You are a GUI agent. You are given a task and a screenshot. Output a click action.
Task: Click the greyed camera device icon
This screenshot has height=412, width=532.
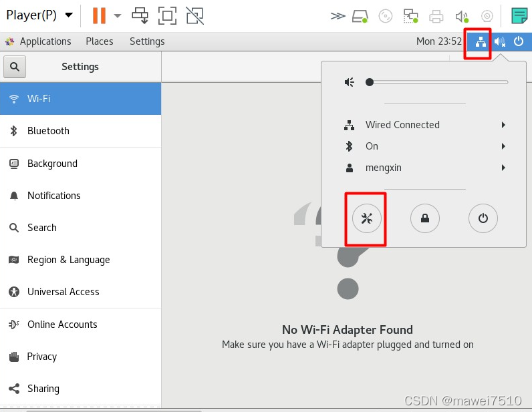click(x=487, y=16)
